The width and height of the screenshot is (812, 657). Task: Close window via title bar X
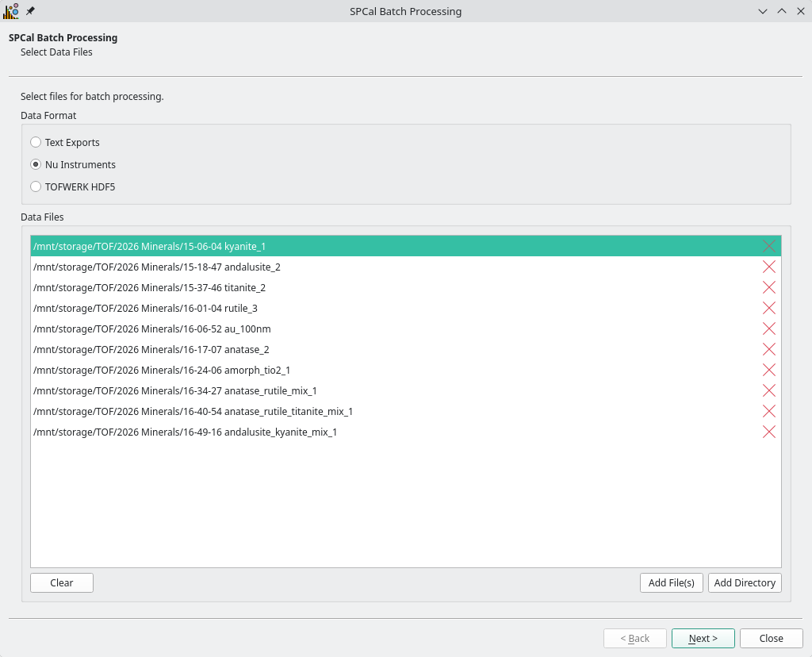801,11
